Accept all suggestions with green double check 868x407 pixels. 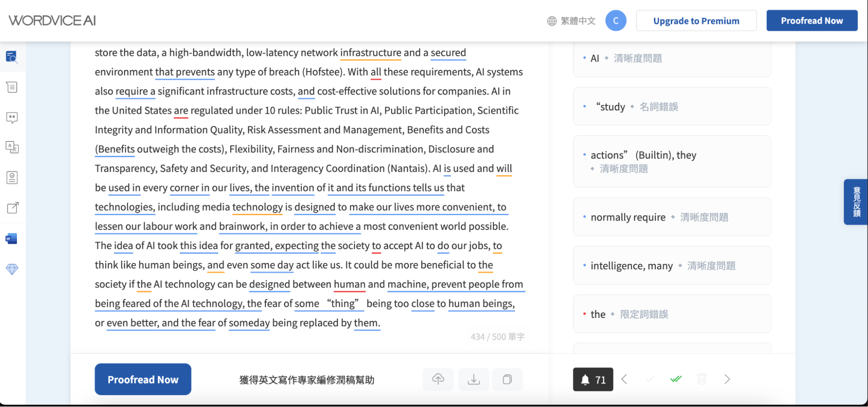click(676, 379)
